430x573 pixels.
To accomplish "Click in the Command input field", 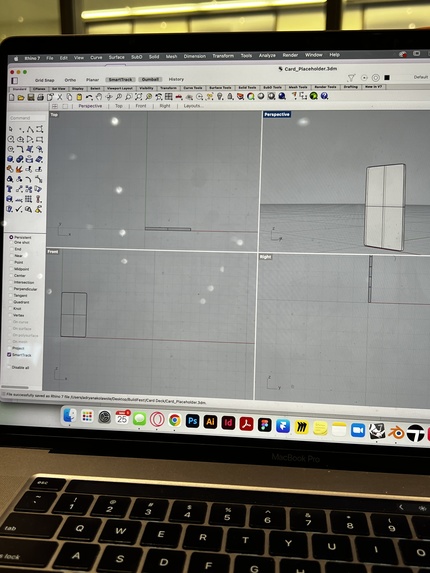I will 26,118.
